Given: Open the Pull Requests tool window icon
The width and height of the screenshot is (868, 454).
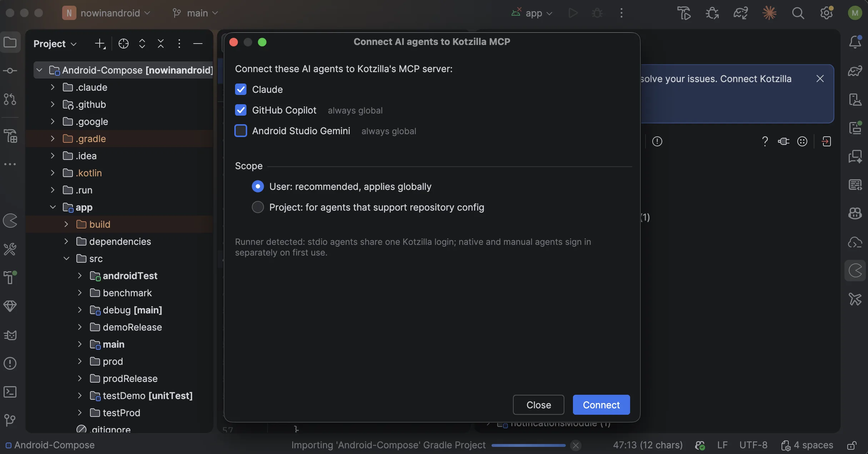Looking at the screenshot, I should click(x=10, y=99).
